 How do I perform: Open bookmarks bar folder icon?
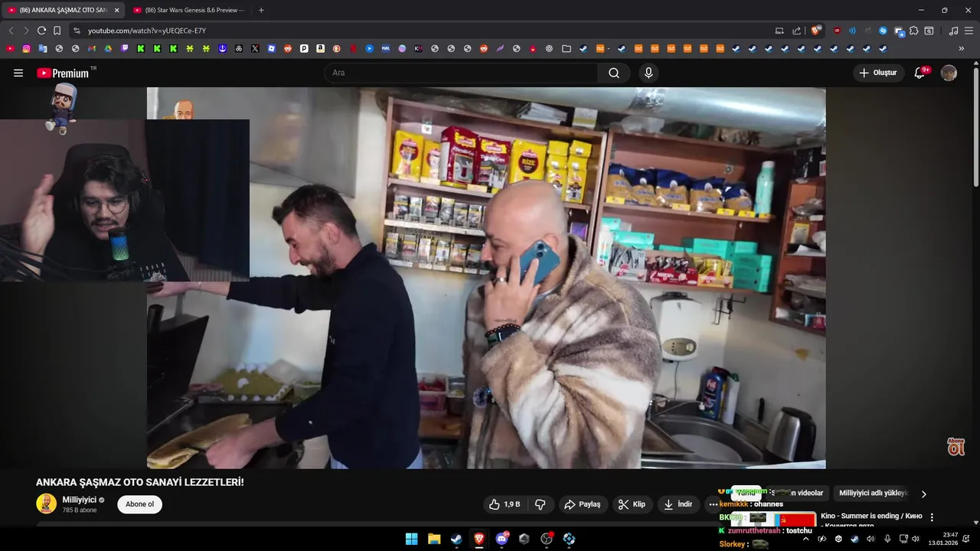coord(566,48)
